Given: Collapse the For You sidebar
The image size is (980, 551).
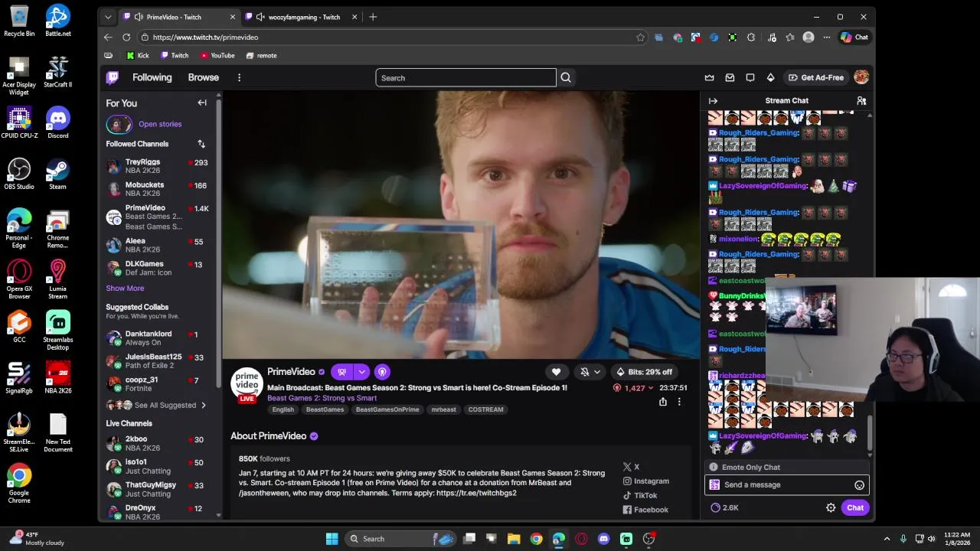Looking at the screenshot, I should click(202, 103).
